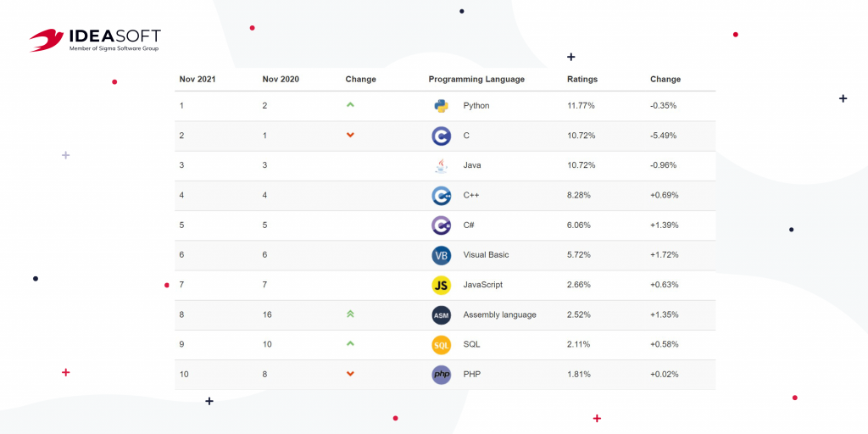Click the Programming Language column header
Screen dimensions: 868x434
(x=476, y=79)
